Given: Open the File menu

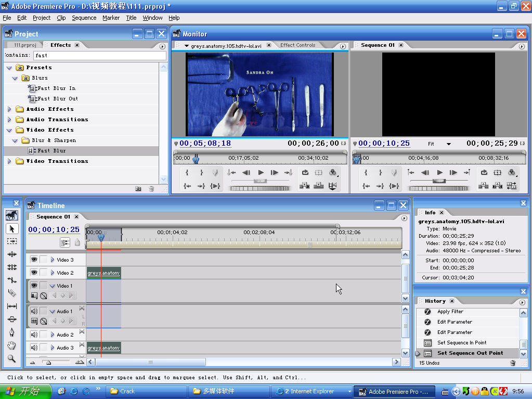Looking at the screenshot, I should click(7, 18).
